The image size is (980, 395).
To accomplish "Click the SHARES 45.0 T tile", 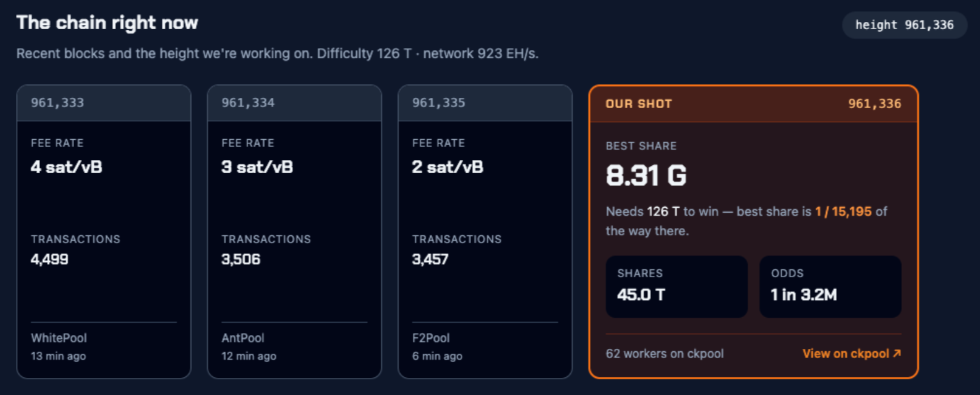I will pos(677,286).
